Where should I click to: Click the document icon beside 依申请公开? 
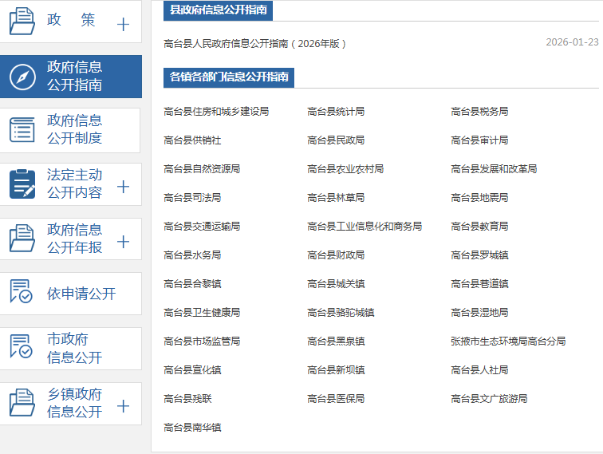[x=22, y=293]
